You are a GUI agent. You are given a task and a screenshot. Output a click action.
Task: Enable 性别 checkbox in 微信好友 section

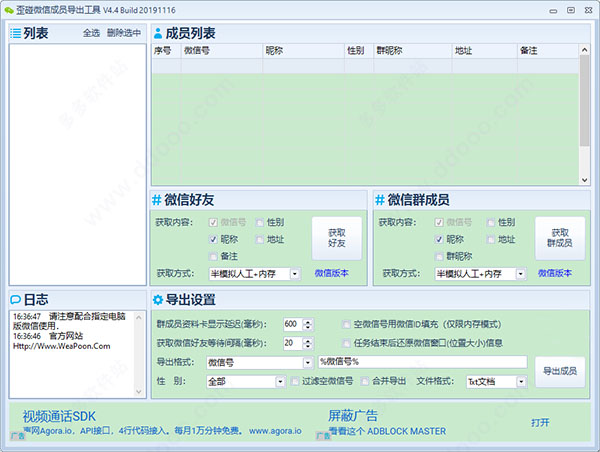[x=259, y=222]
